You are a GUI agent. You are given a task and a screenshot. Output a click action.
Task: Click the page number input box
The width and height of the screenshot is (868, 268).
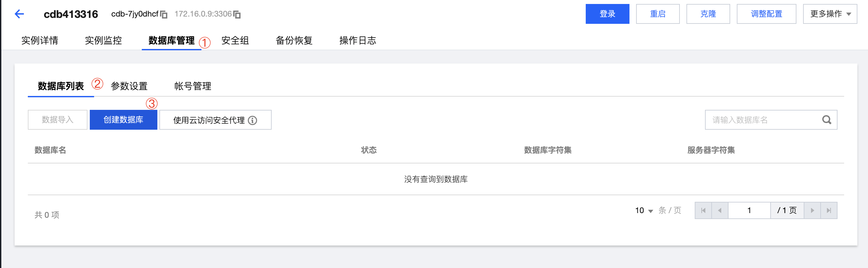pos(749,210)
